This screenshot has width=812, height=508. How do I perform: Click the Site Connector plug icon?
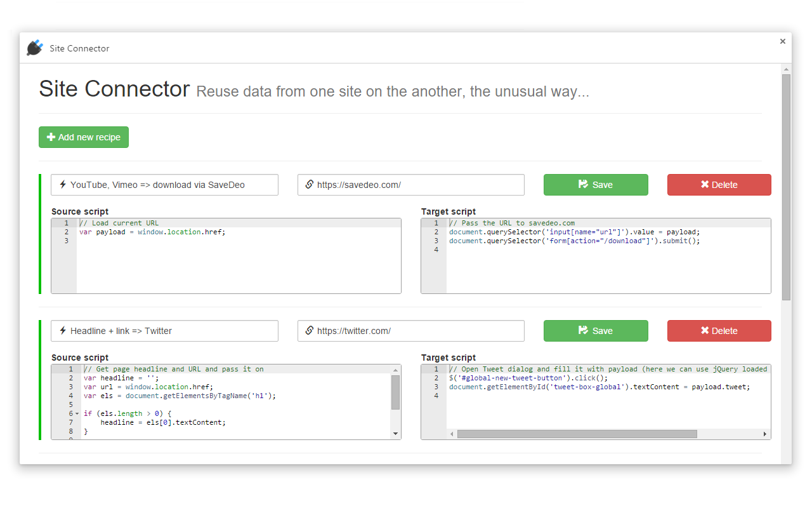[x=35, y=48]
